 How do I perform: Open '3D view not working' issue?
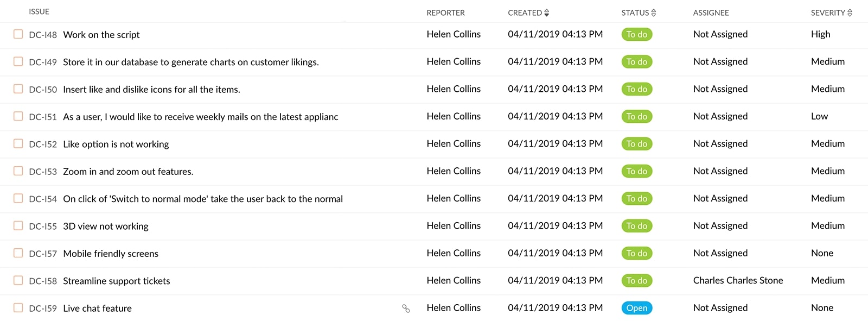[106, 226]
